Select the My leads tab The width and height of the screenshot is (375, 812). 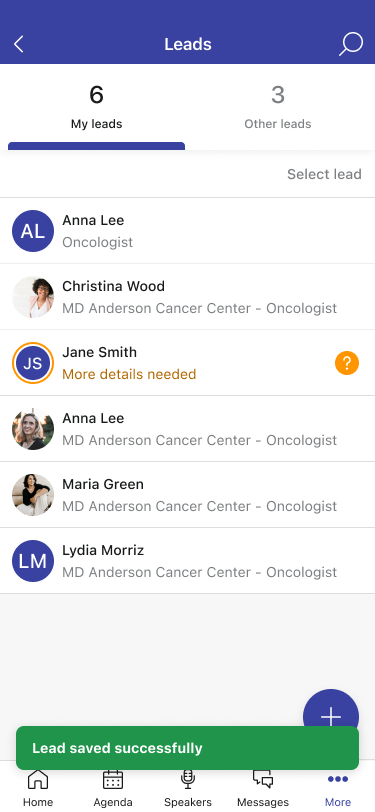96,108
